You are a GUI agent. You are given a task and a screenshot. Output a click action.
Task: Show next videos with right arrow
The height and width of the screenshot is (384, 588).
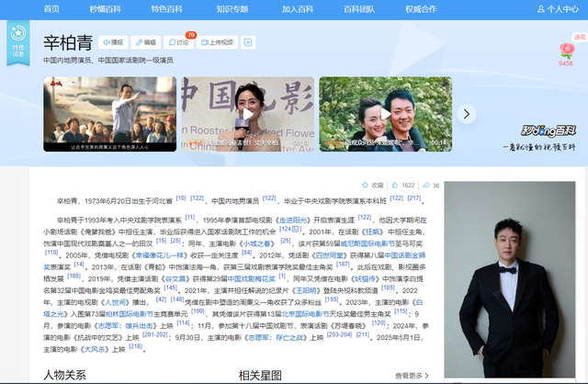(467, 114)
